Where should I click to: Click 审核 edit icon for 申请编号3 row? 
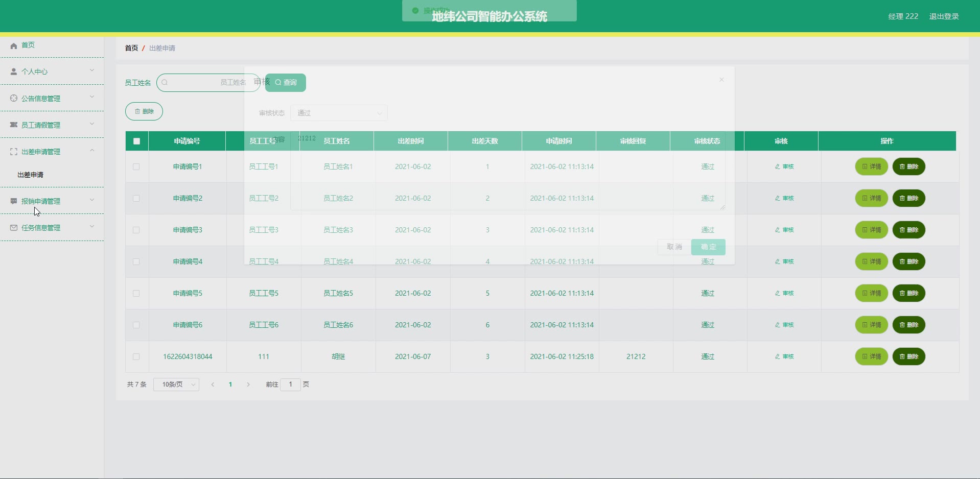point(777,230)
